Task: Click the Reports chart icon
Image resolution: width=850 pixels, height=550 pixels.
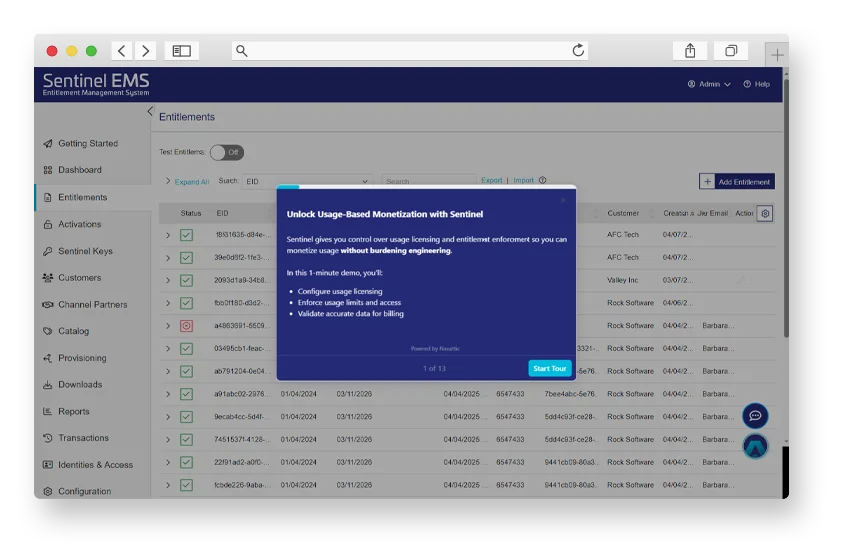Action: click(x=48, y=411)
